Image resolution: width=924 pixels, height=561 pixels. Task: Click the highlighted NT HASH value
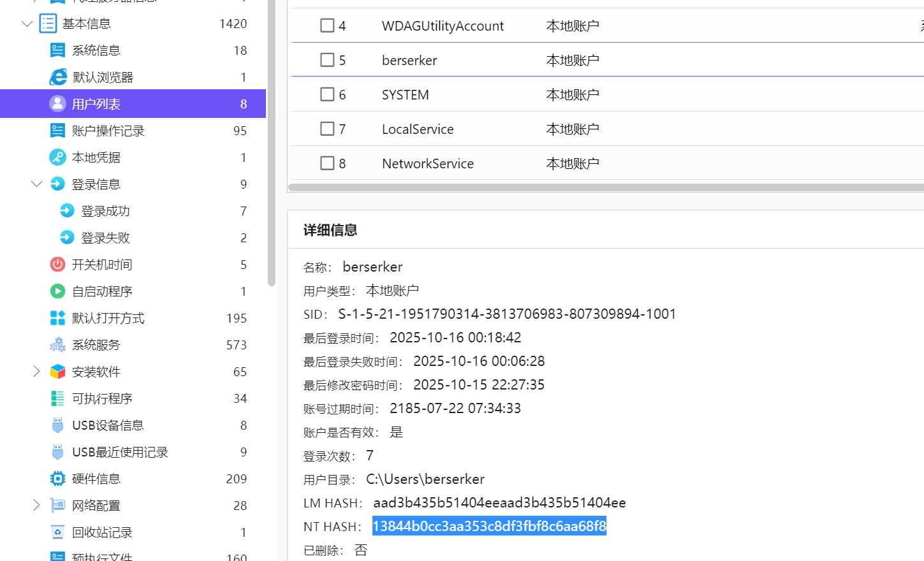pos(489,527)
